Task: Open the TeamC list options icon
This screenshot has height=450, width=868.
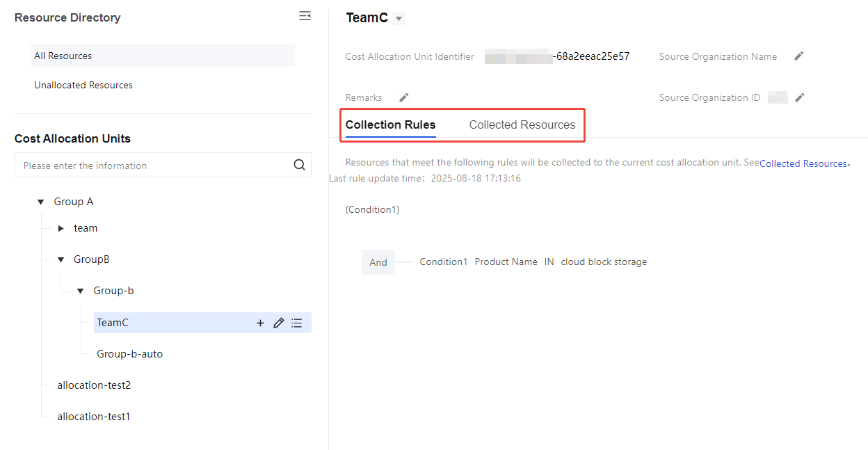Action: (x=297, y=323)
